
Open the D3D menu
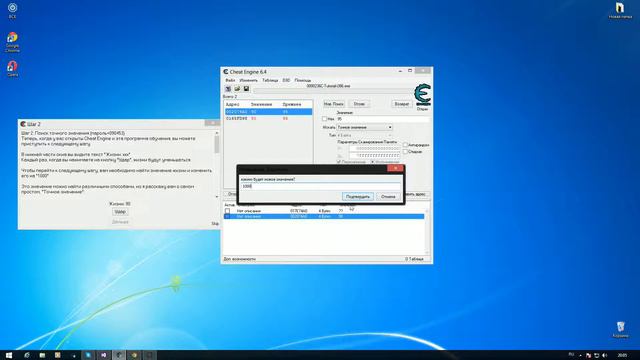(x=286, y=80)
